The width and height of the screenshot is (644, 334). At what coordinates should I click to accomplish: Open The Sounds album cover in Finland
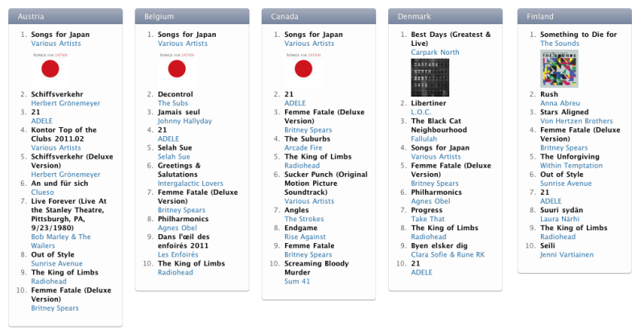tap(559, 68)
